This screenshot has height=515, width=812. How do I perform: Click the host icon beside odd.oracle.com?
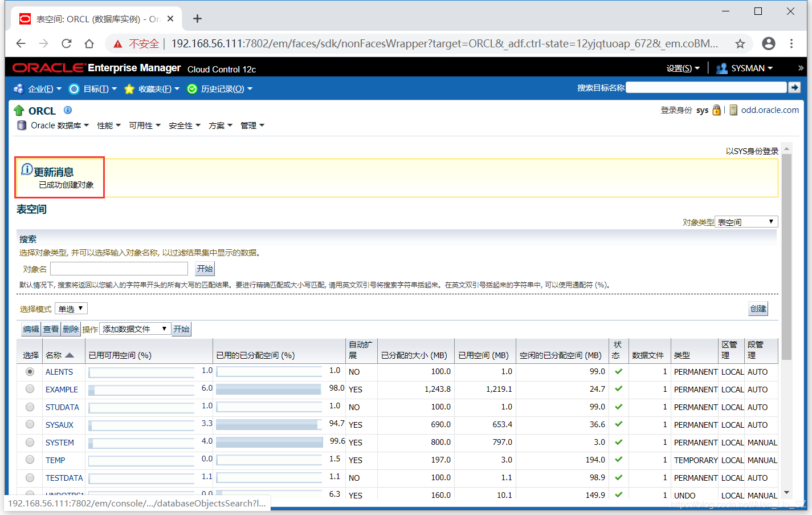click(733, 110)
